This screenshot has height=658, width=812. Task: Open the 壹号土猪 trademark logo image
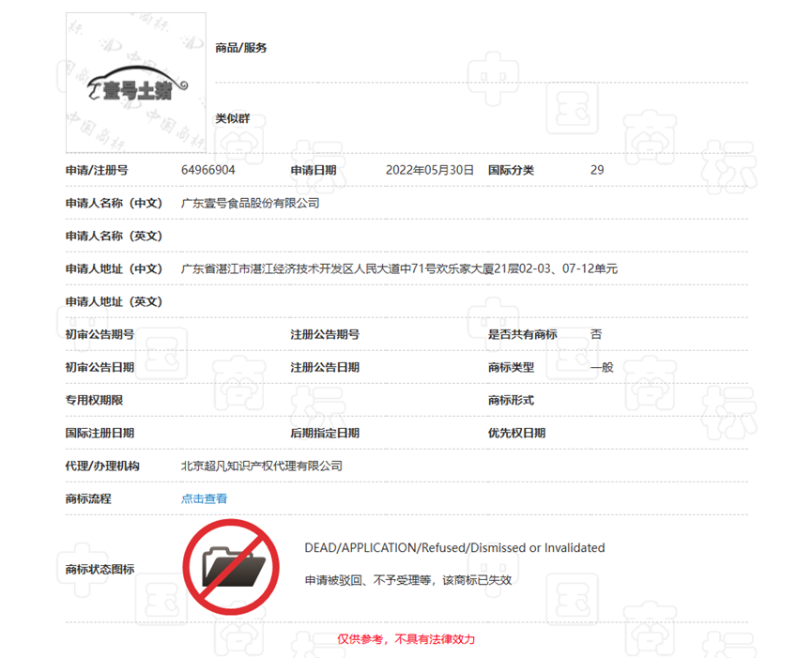136,83
